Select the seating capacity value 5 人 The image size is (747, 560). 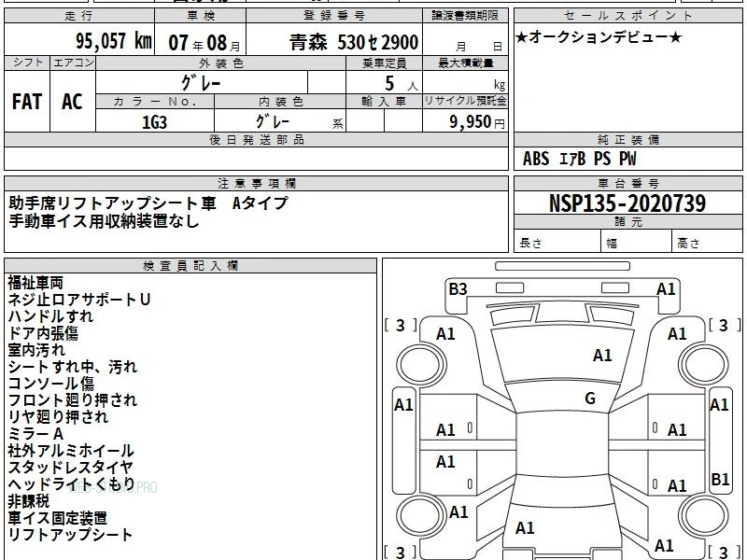[x=401, y=84]
